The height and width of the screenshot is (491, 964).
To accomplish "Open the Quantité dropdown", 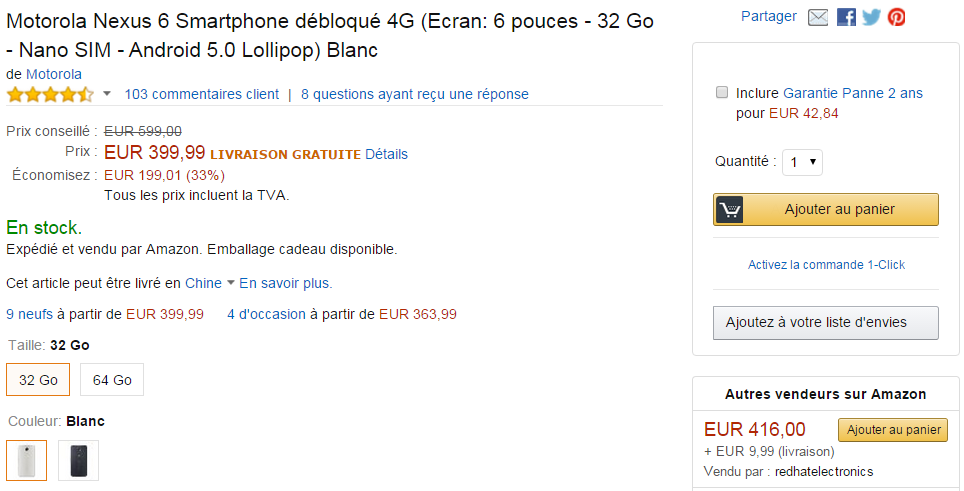I will (802, 162).
